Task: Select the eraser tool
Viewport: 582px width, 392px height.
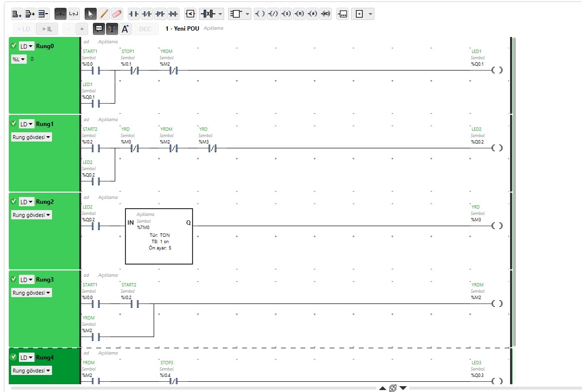Action: (117, 14)
